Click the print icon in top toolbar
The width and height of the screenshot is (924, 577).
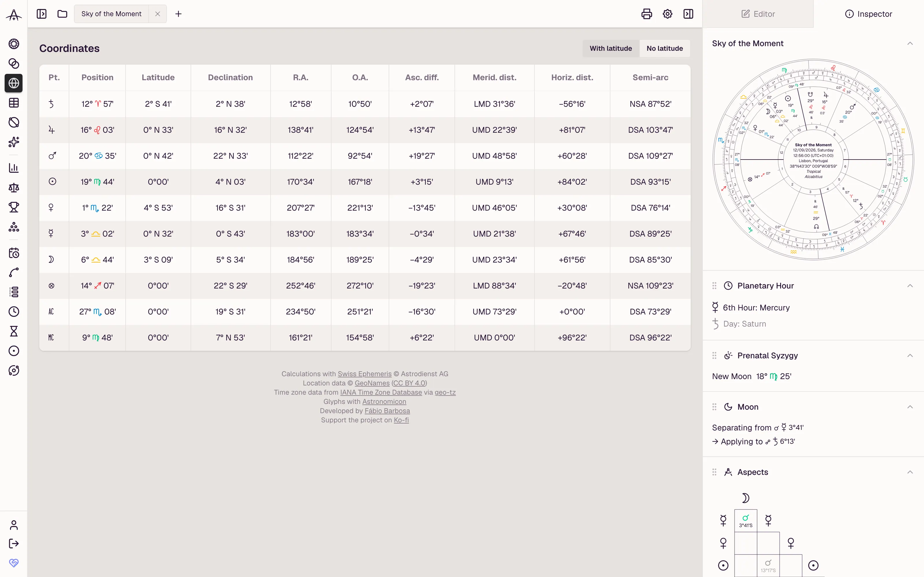647,14
